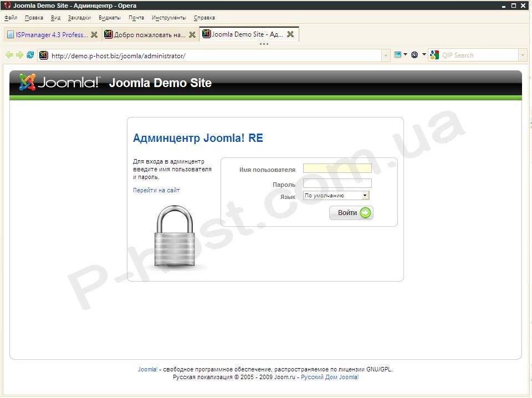Focus the Имя пользователя input field
The height and width of the screenshot is (398, 532).
tap(337, 169)
